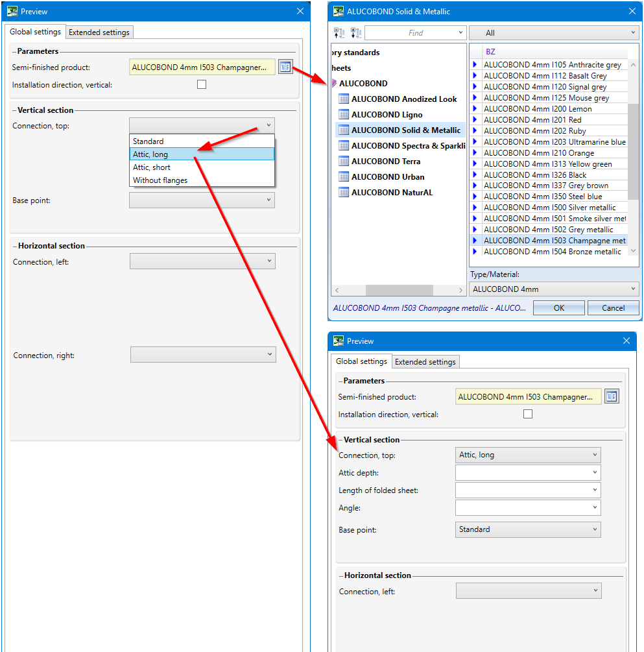The image size is (644, 652).
Task: Click the ALUCOBOND Urban table icon
Action: pos(344,176)
